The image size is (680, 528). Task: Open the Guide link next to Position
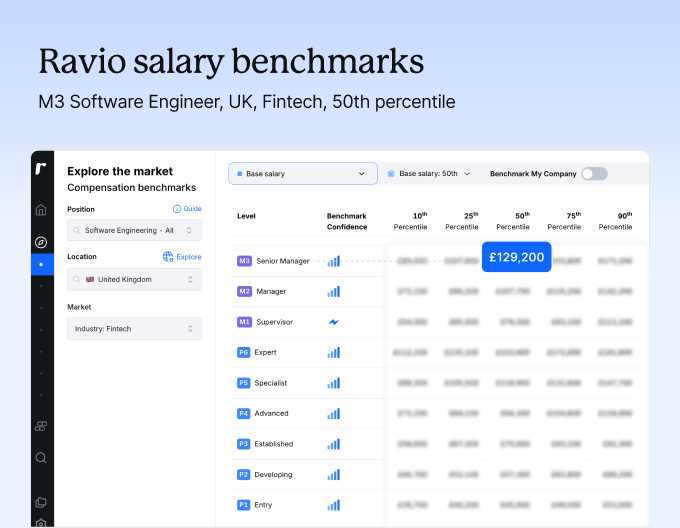click(x=187, y=209)
